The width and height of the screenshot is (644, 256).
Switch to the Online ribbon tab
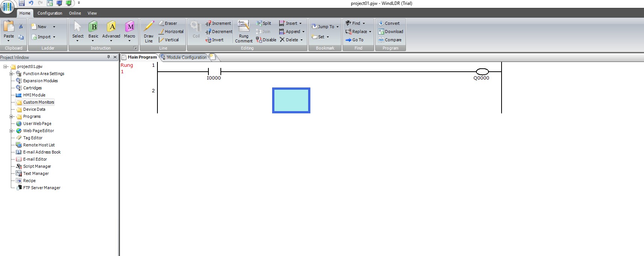click(x=75, y=13)
